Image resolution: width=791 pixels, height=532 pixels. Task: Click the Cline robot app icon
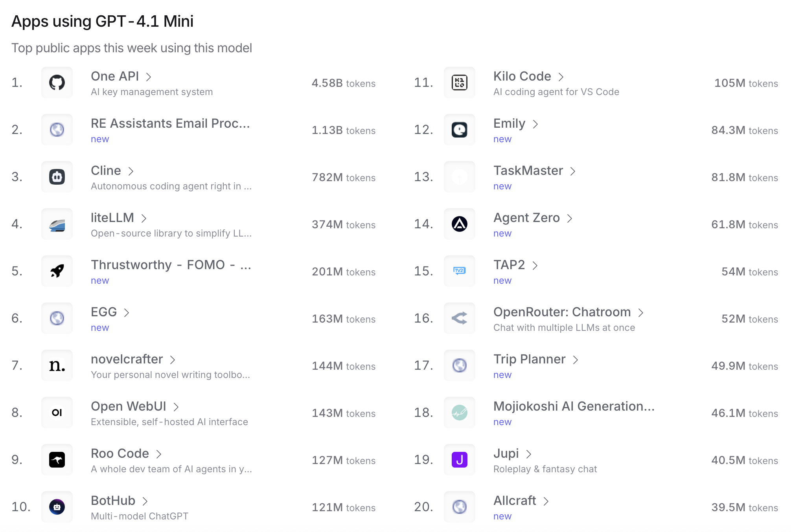57,177
